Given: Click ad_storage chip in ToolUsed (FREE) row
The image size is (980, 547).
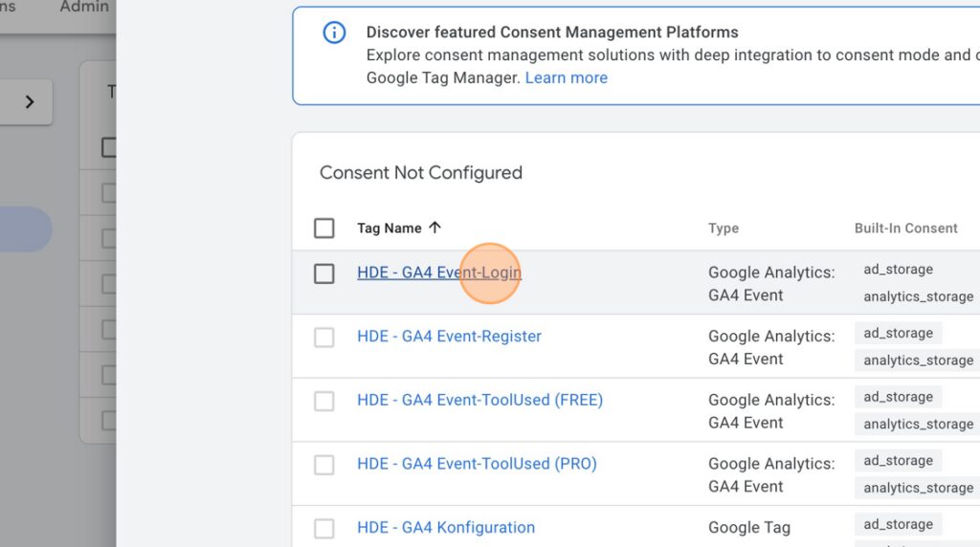Looking at the screenshot, I should [x=898, y=397].
